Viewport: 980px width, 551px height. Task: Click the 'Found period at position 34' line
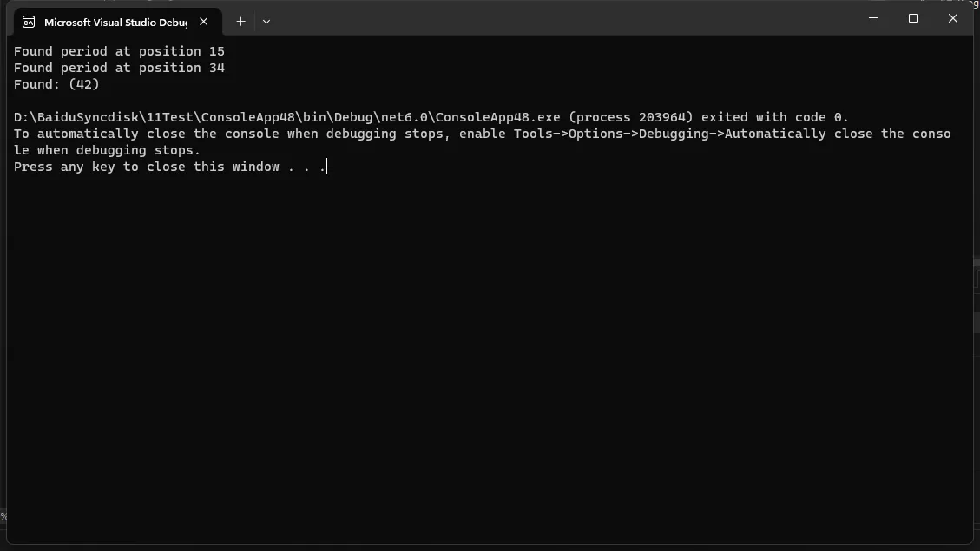pos(119,68)
